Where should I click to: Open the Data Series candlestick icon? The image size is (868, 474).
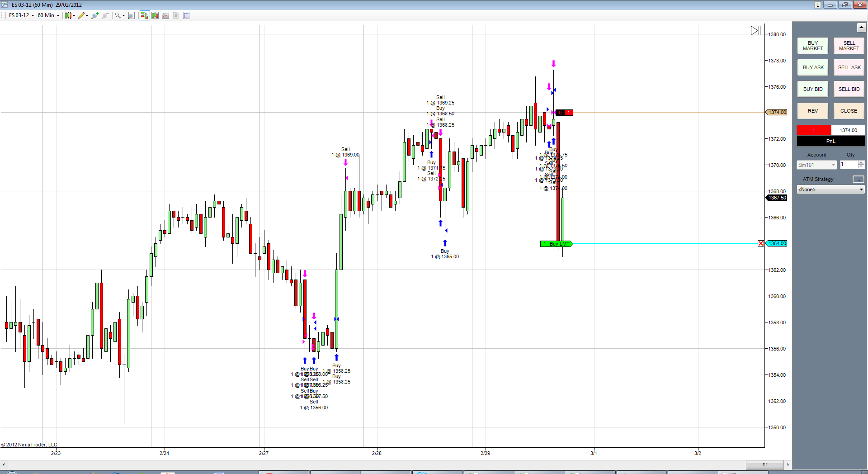point(155,15)
